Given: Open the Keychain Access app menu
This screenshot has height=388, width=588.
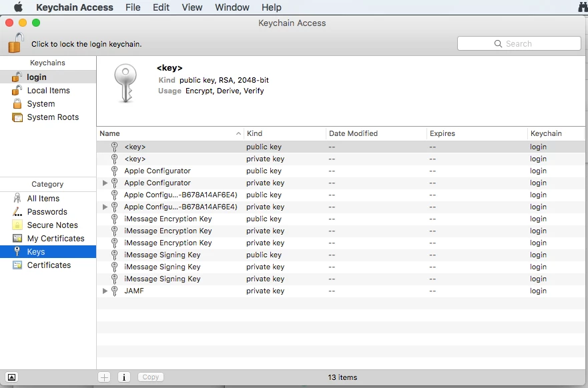Looking at the screenshot, I should (x=75, y=7).
